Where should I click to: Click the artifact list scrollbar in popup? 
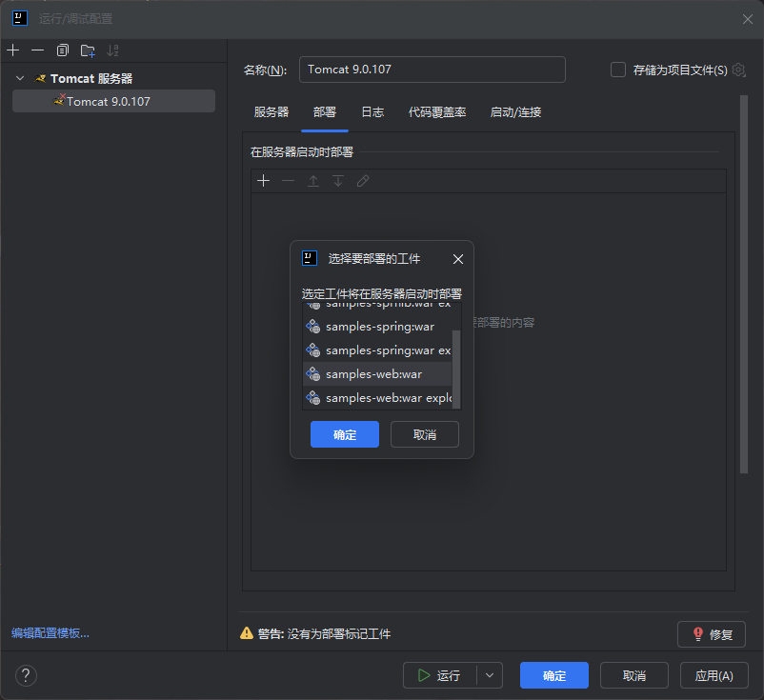point(456,370)
